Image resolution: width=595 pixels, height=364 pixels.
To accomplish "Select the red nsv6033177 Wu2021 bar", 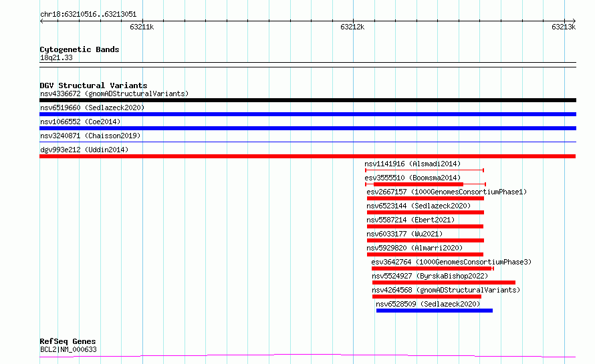I will pos(425,240).
